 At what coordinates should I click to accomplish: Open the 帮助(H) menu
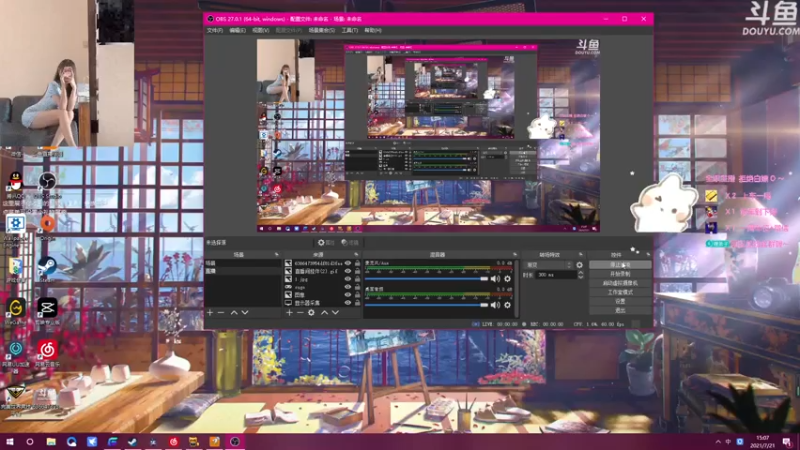[x=373, y=30]
